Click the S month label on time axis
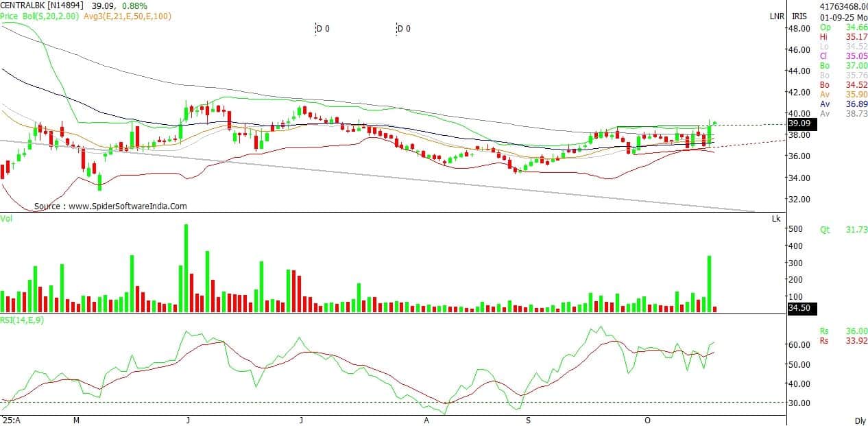868x426 pixels. click(x=527, y=419)
